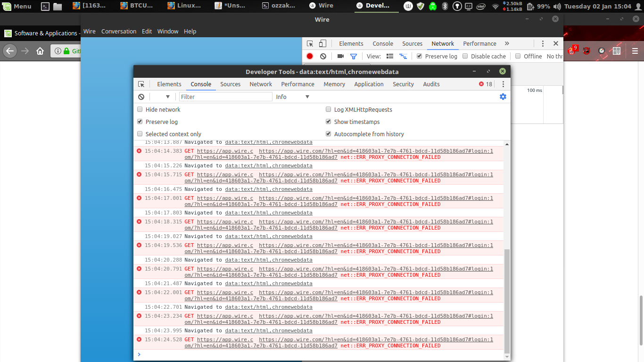
Task: Clear the network log in Wire's devtools
Action: [x=323, y=56]
